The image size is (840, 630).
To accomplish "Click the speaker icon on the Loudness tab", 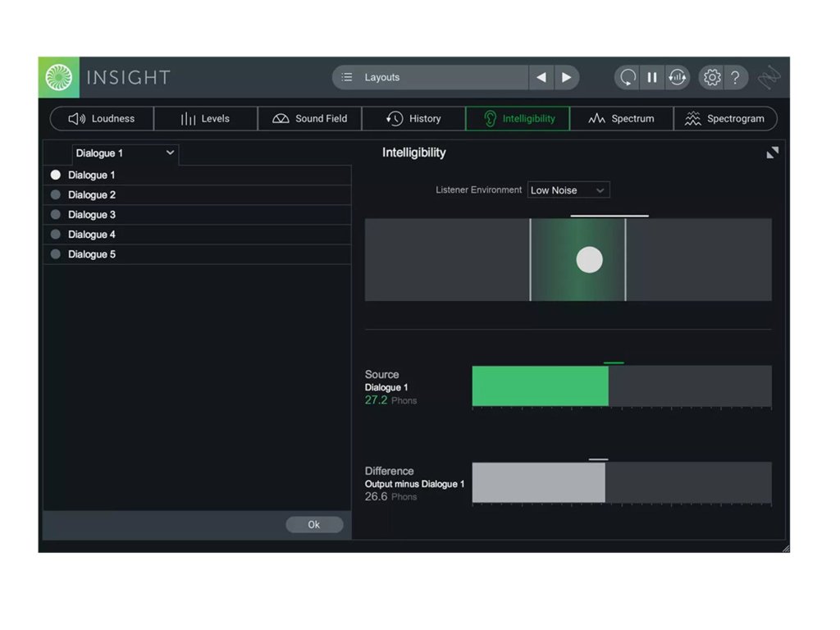I will tap(76, 118).
